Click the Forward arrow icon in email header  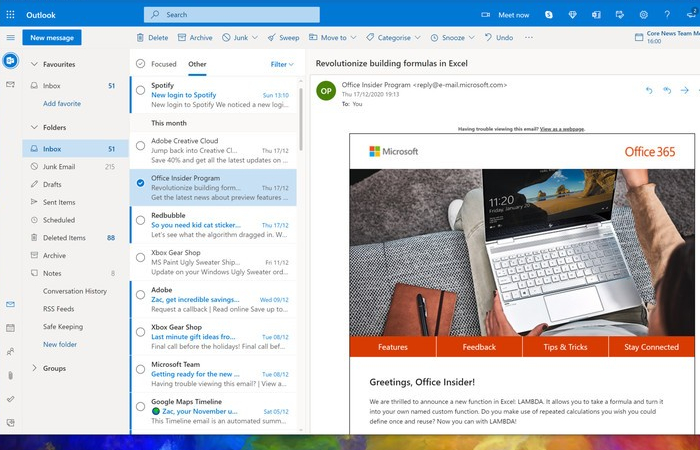(x=685, y=90)
